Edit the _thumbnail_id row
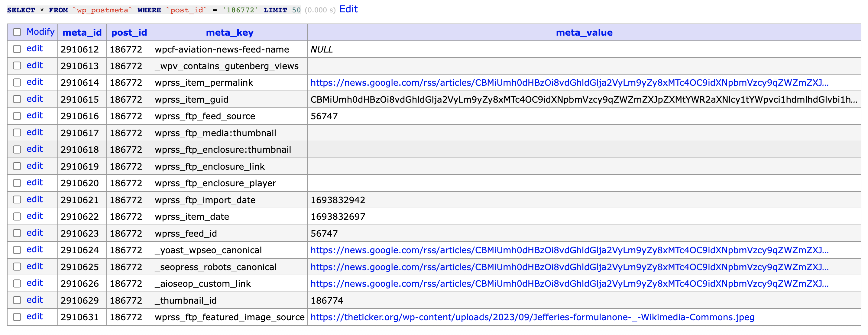The width and height of the screenshot is (868, 335). [35, 300]
